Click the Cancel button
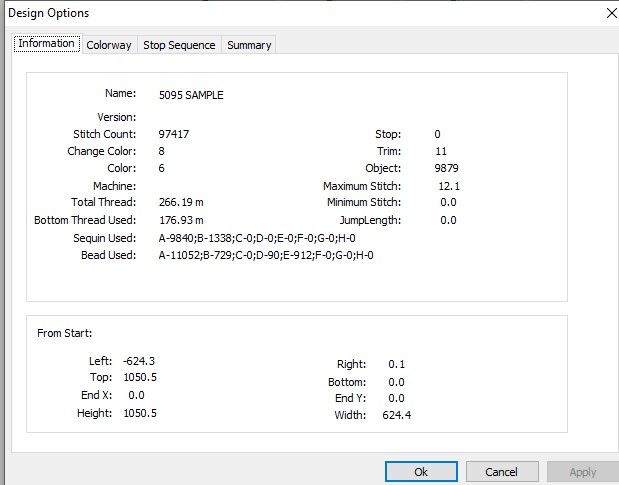This screenshot has width=619, height=485. (x=502, y=472)
